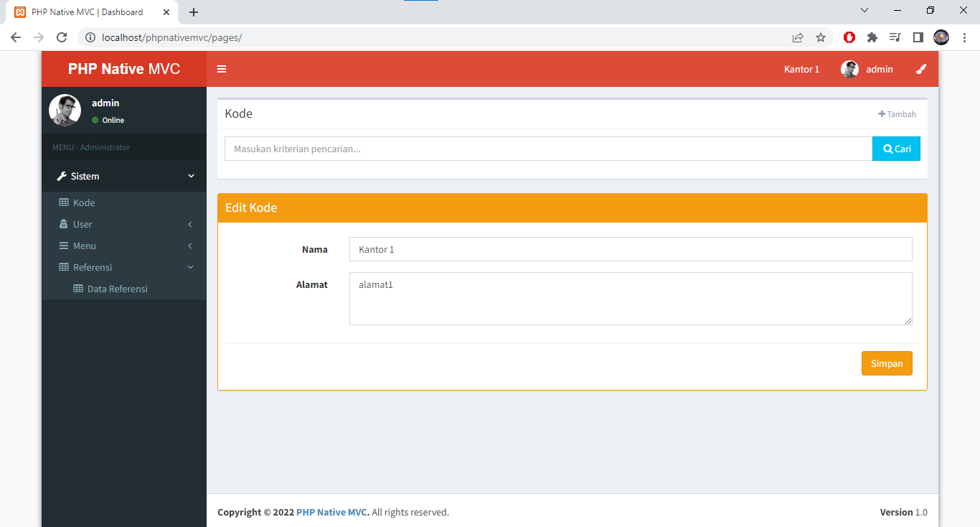Click the Version 1.0 footer text
Screen dimensions: 980x527
point(904,512)
